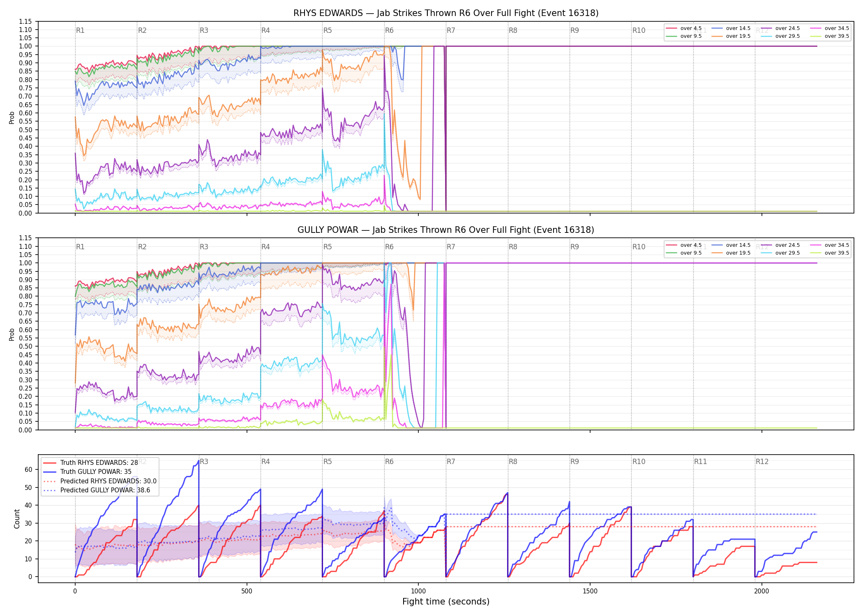
Task: Click 'Predicted RHYS EDWARDS: 30.0' legend entry
Action: [x=99, y=481]
